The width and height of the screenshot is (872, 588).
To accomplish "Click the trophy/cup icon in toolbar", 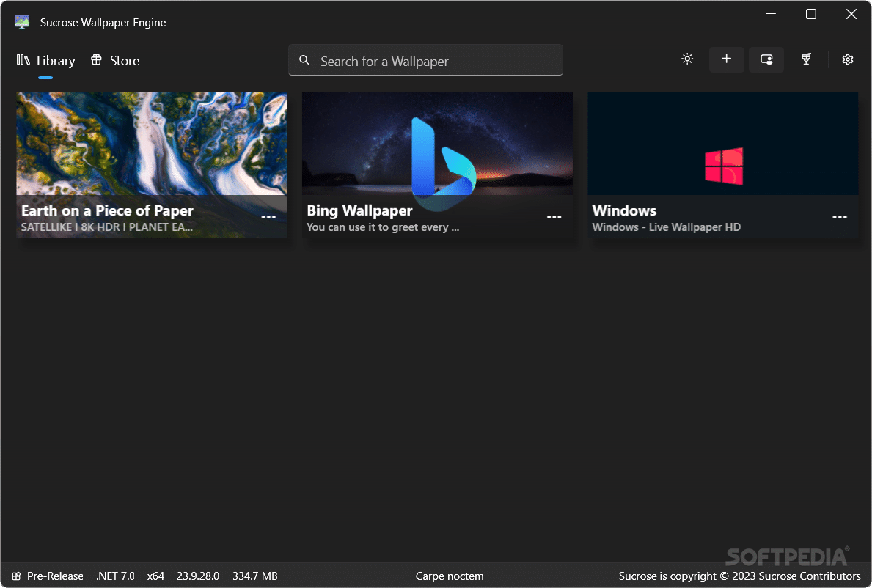I will click(806, 59).
